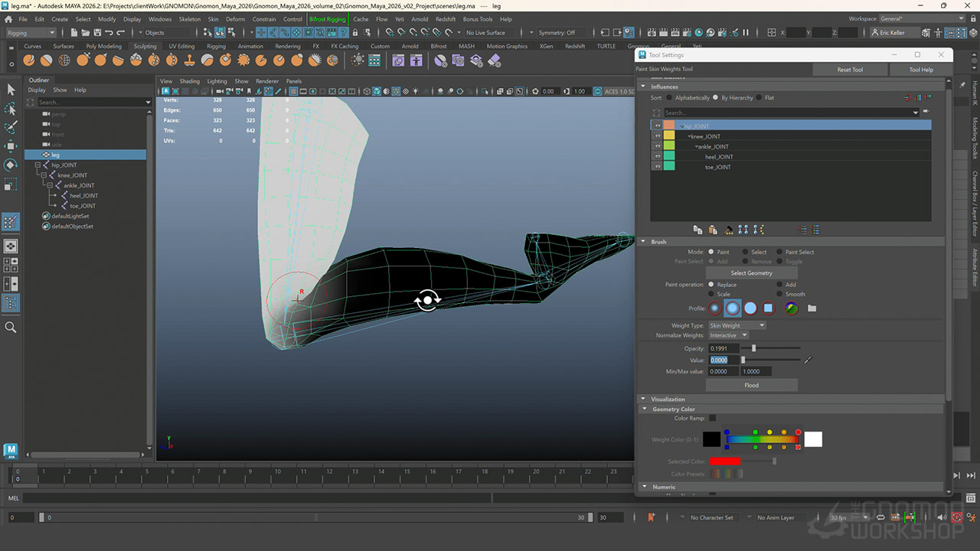Viewport: 980px width, 551px height.
Task: Open the Deform menu
Action: (235, 19)
